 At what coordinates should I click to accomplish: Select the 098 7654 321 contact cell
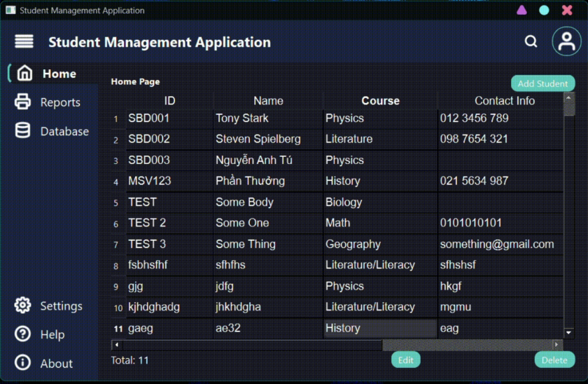pyautogui.click(x=500, y=139)
